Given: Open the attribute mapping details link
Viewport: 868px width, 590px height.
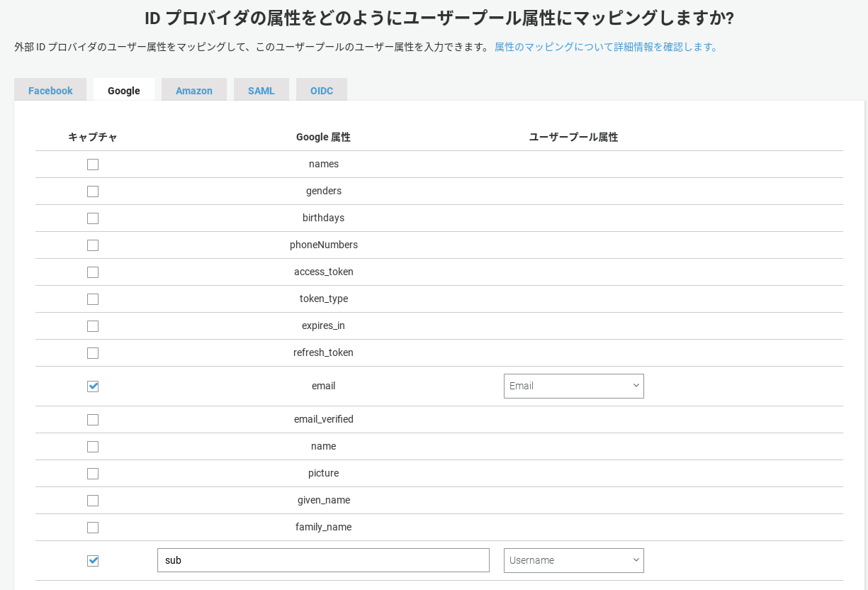Looking at the screenshot, I should (x=607, y=48).
